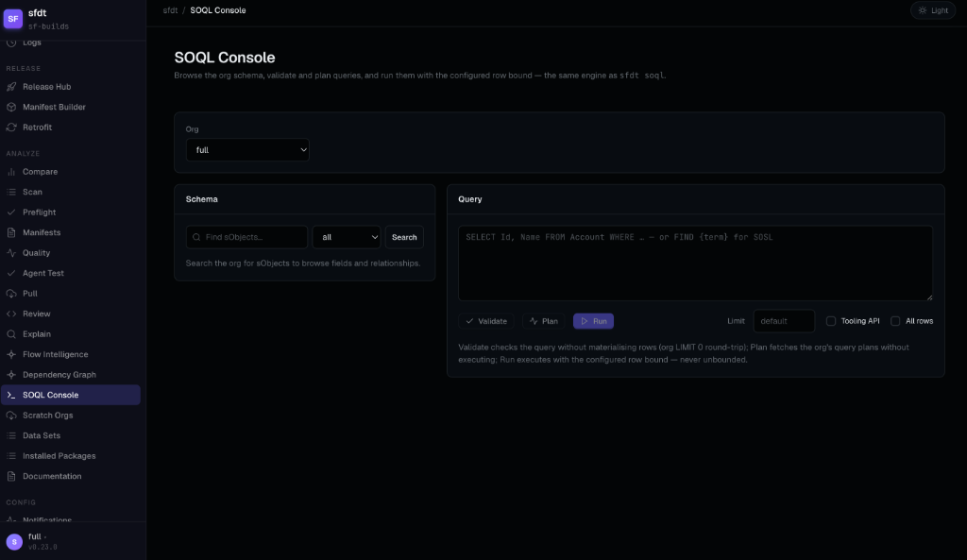Click the sfdt breadcrumb link
Viewport: 967px width, 560px height.
coord(170,10)
